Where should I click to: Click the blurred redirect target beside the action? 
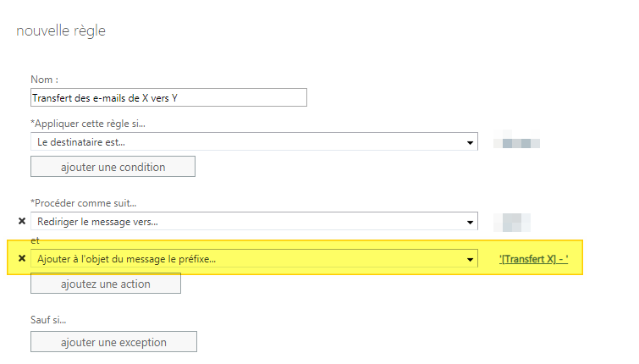pyautogui.click(x=516, y=222)
